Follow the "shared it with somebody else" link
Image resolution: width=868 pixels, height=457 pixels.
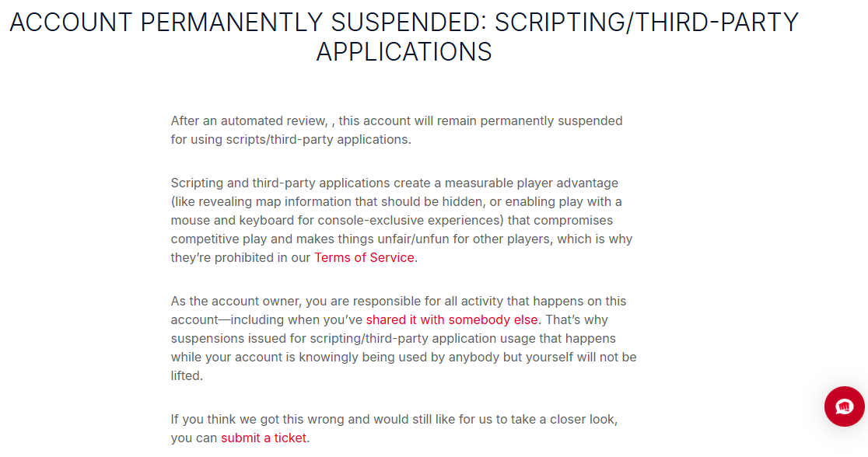(451, 319)
